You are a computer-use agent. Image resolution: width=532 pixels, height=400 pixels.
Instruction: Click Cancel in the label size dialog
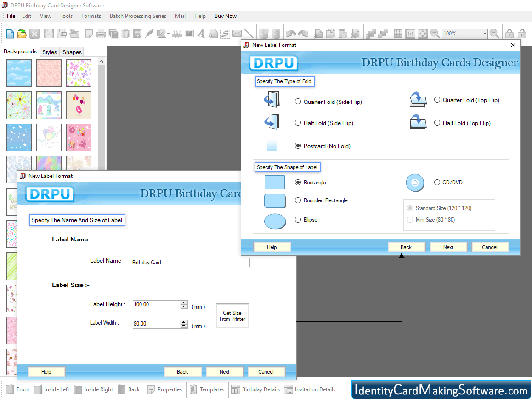266,372
